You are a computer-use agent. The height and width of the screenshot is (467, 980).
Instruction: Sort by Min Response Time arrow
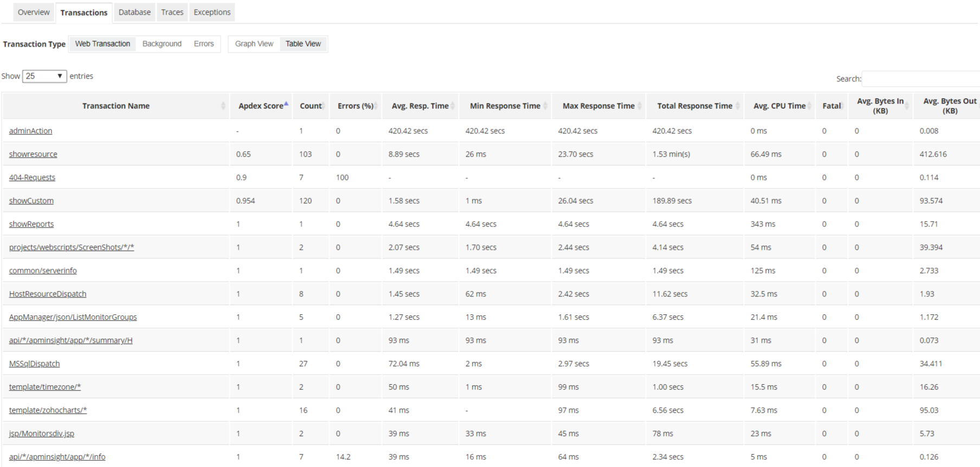[545, 106]
